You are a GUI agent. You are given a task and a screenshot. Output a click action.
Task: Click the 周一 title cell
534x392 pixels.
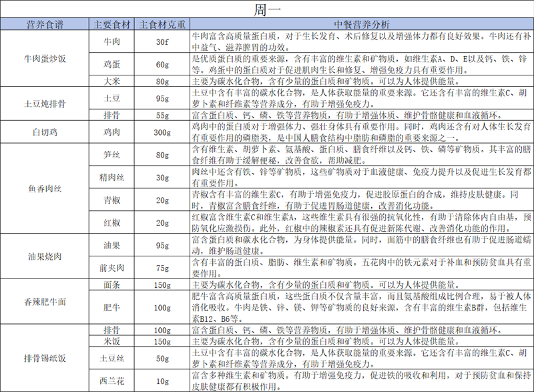tap(267, 9)
